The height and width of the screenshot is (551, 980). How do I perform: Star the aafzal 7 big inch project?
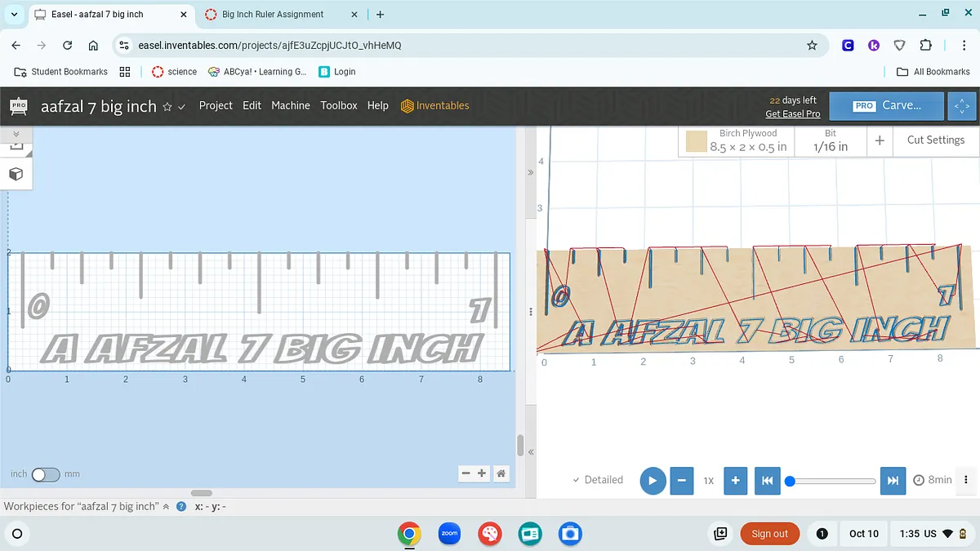pyautogui.click(x=167, y=107)
